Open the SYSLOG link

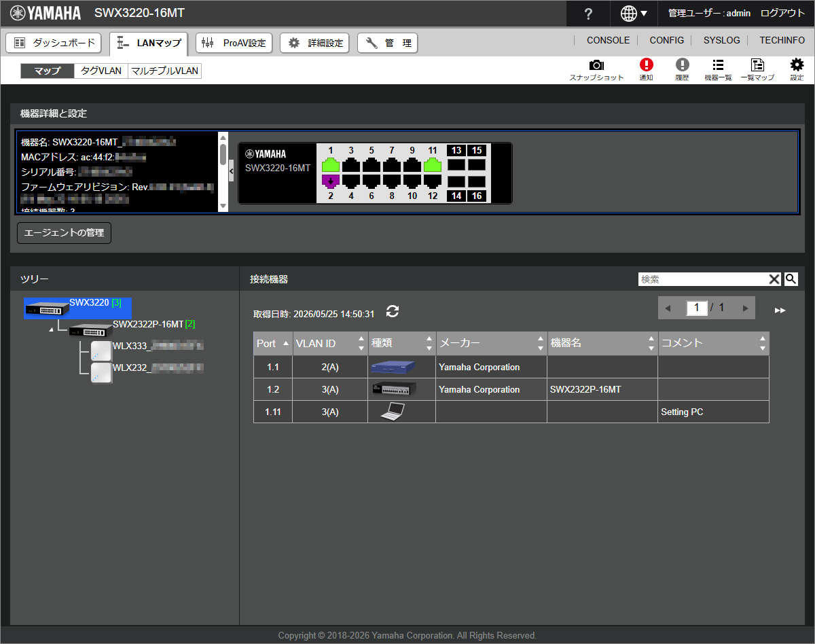point(722,41)
